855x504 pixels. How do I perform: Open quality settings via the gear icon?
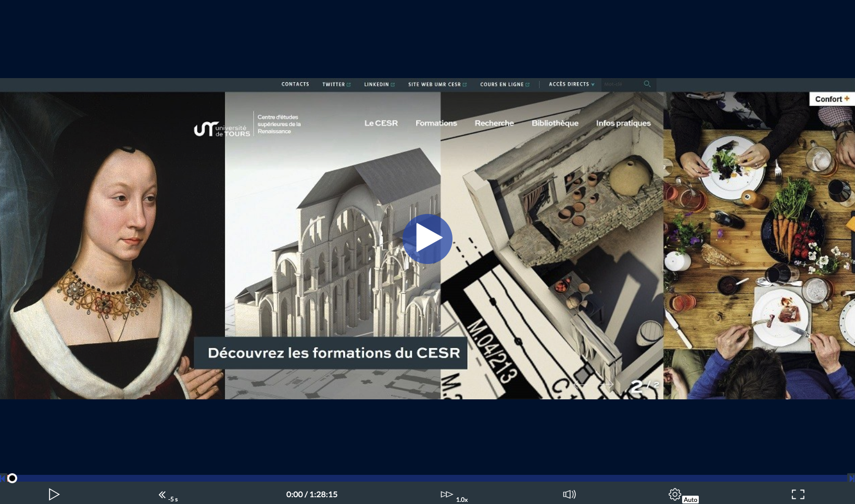point(675,494)
